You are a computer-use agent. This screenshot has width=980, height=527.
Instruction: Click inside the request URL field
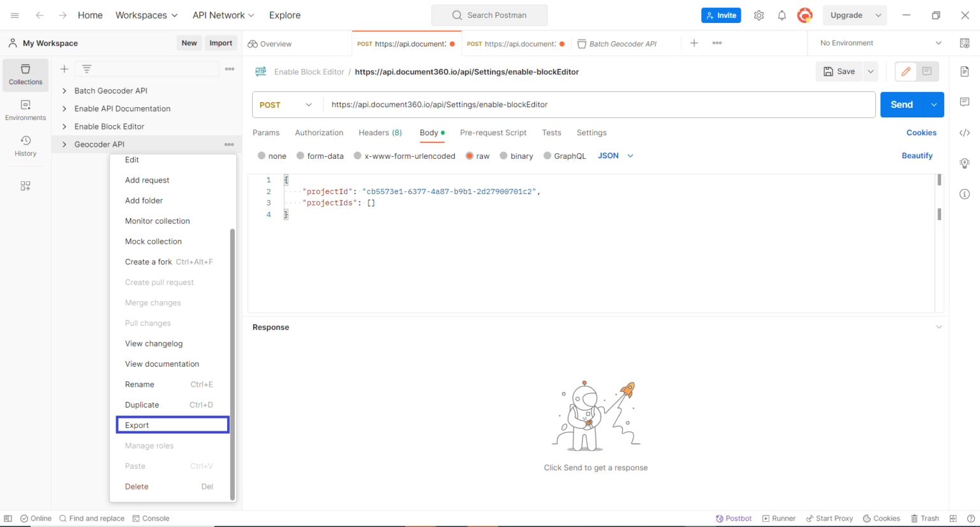point(574,104)
